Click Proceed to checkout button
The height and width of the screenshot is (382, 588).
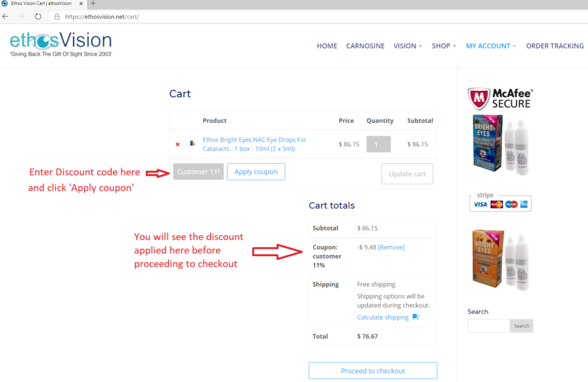point(373,371)
